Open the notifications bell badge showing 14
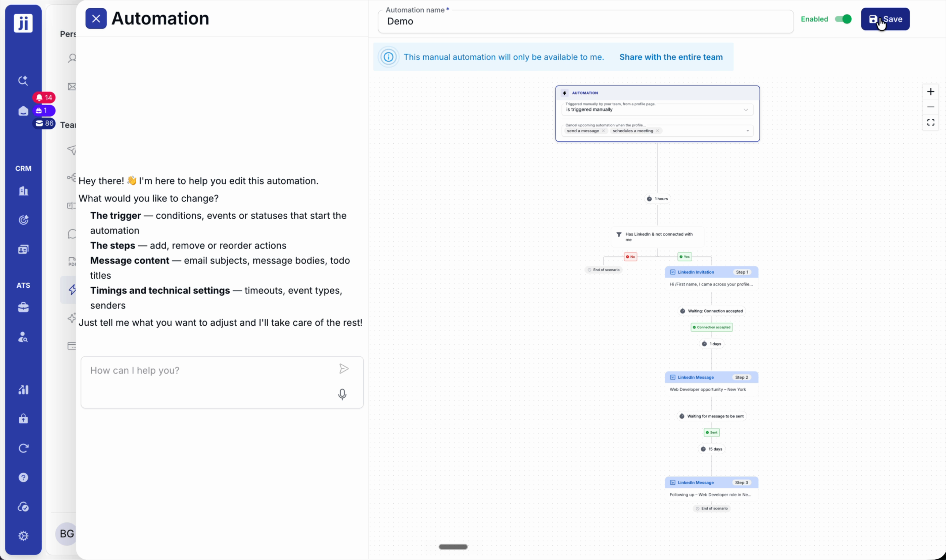 tap(44, 98)
